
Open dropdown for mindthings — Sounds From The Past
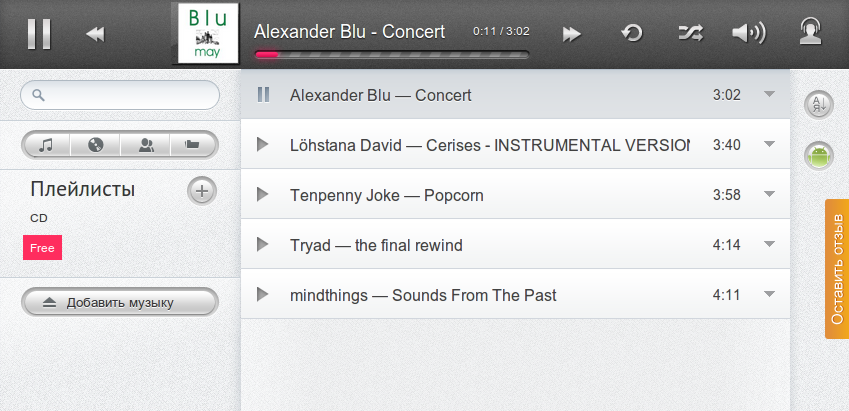[769, 294]
